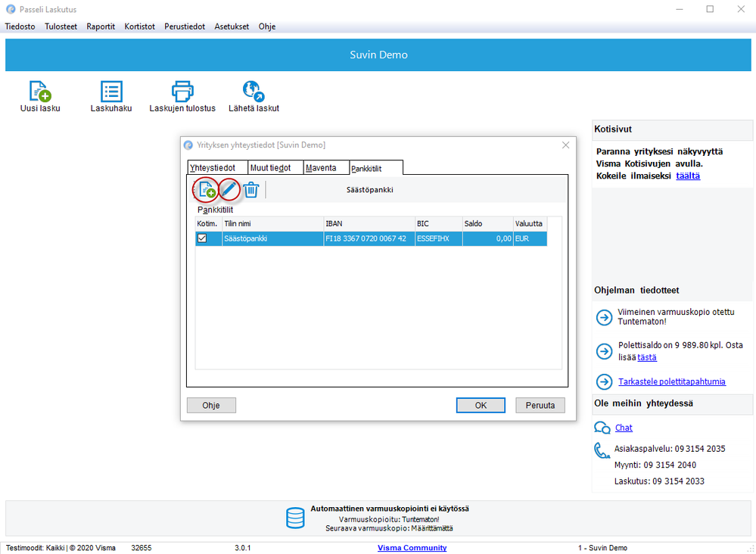Click the Peruuta cancel button

click(540, 406)
